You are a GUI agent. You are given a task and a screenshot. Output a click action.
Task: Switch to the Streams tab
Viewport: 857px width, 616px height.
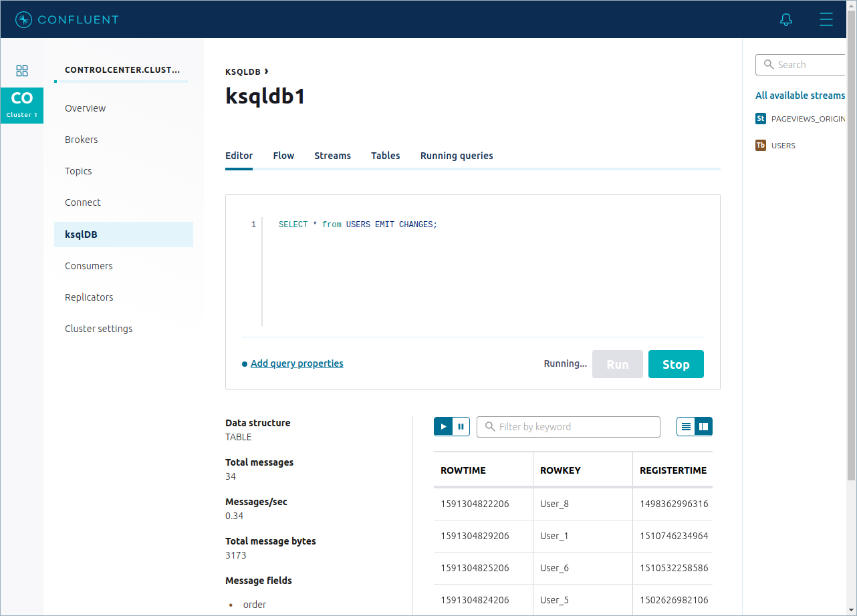332,156
